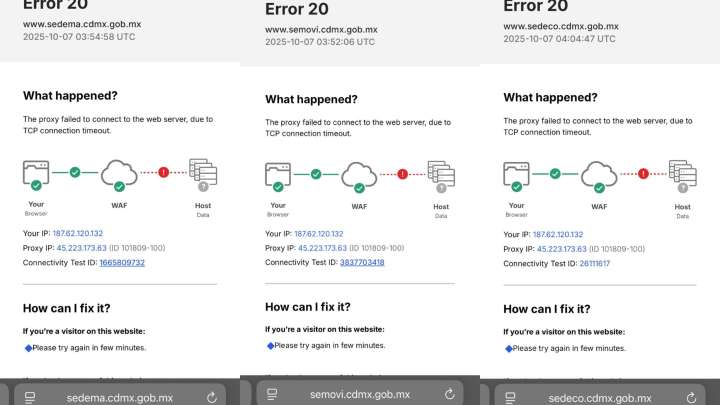
Task: Tap the sedeco.cdmx.gob.mx address bar
Action: click(600, 396)
